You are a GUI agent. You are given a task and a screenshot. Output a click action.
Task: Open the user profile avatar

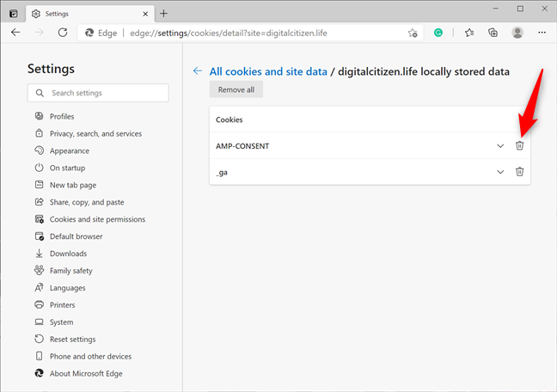pyautogui.click(x=517, y=33)
